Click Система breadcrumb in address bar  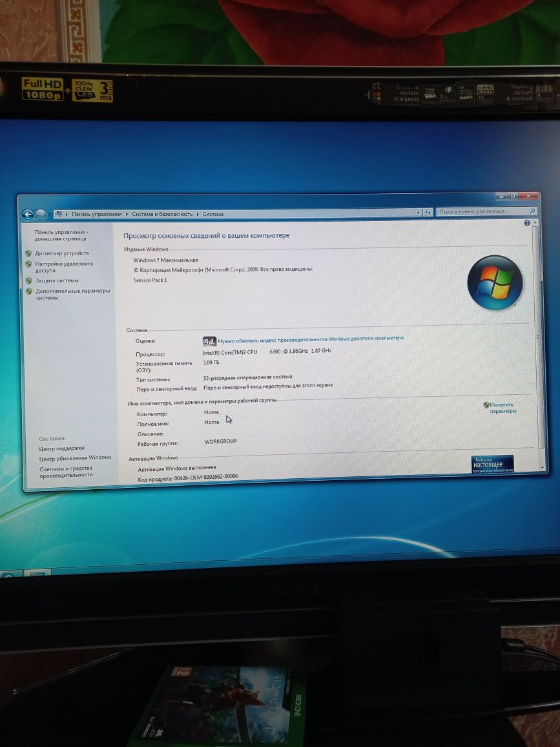(213, 214)
